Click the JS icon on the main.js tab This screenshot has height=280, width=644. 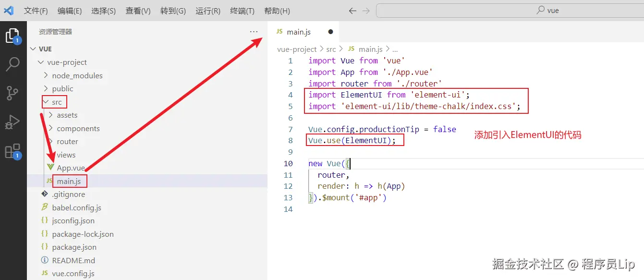click(x=279, y=32)
